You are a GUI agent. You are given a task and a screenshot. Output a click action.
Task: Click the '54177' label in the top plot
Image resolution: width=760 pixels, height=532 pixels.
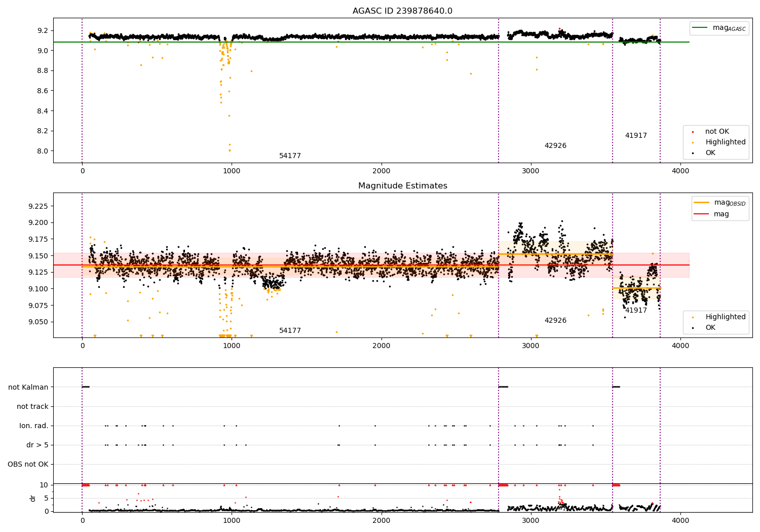tap(290, 156)
